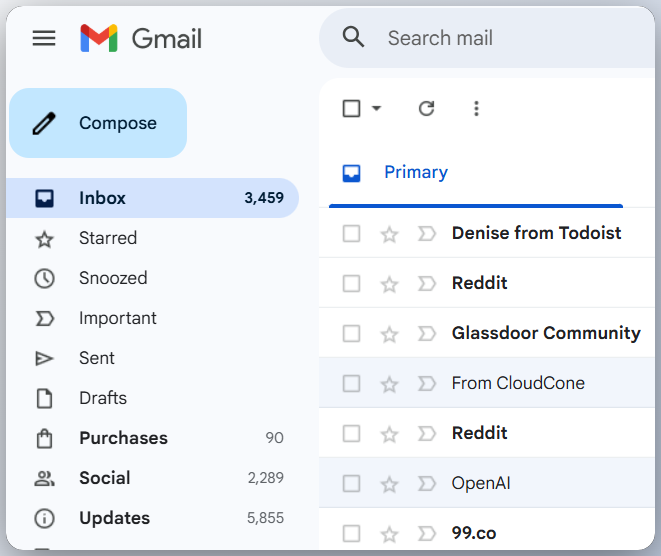Star the Glassdoor Community email
661x556 pixels.
click(389, 334)
